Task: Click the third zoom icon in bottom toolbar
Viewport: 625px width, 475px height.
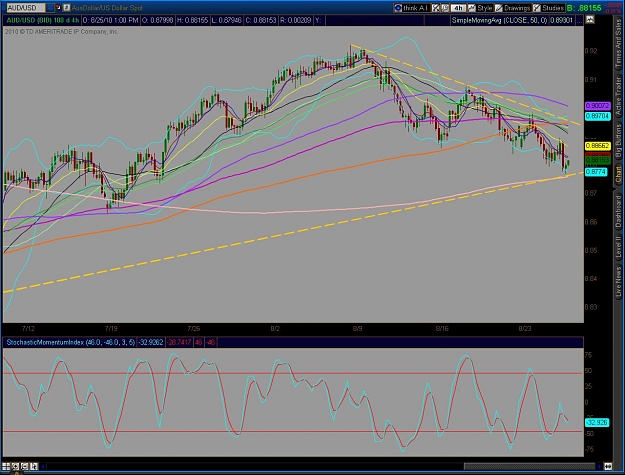Action: pyautogui.click(x=24, y=466)
